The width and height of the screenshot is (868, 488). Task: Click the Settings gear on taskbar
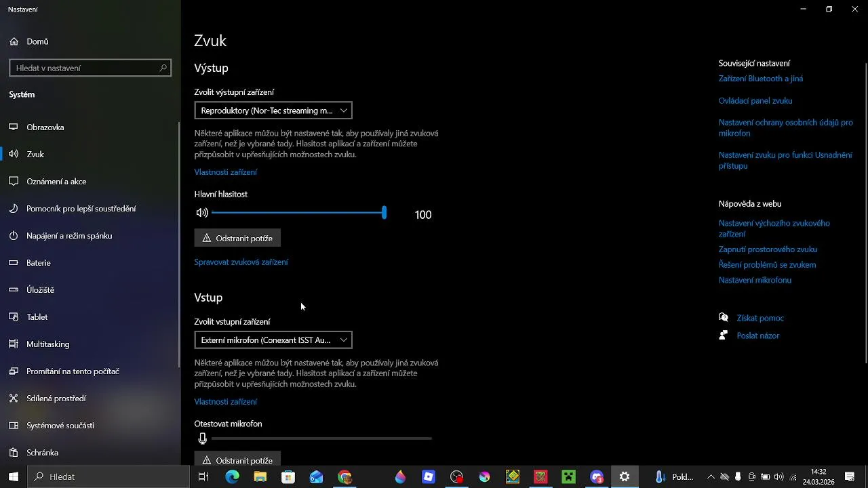(625, 477)
